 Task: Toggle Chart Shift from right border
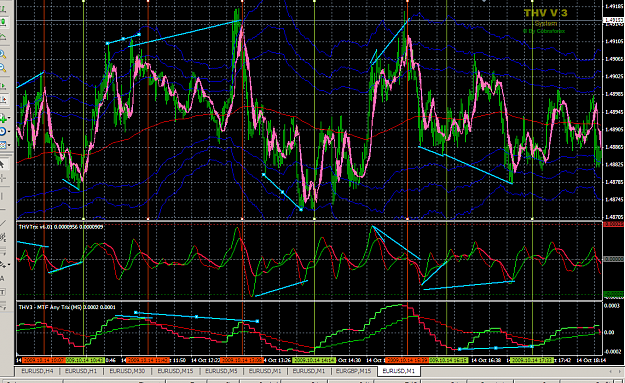3,100
